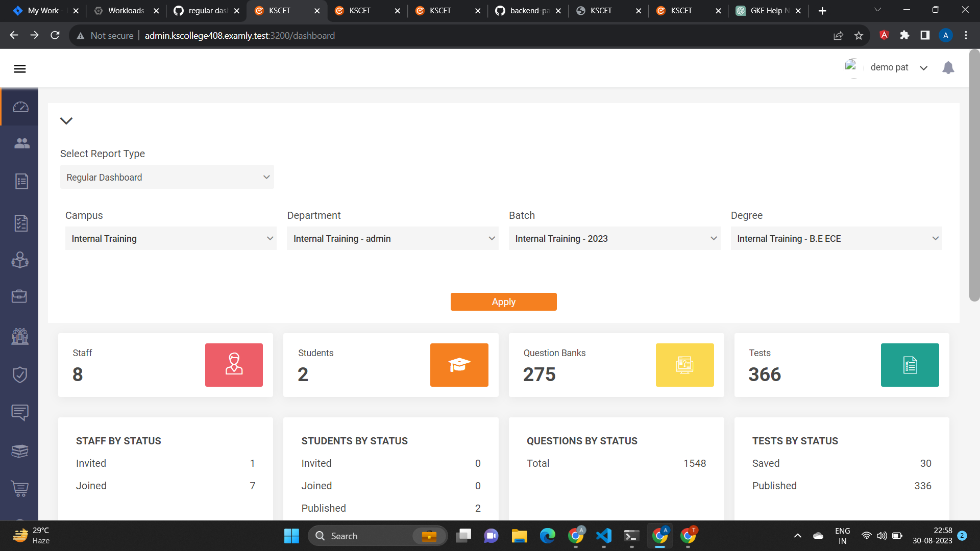Open the browser extensions puzzle icon
The image size is (980, 551).
click(904, 35)
